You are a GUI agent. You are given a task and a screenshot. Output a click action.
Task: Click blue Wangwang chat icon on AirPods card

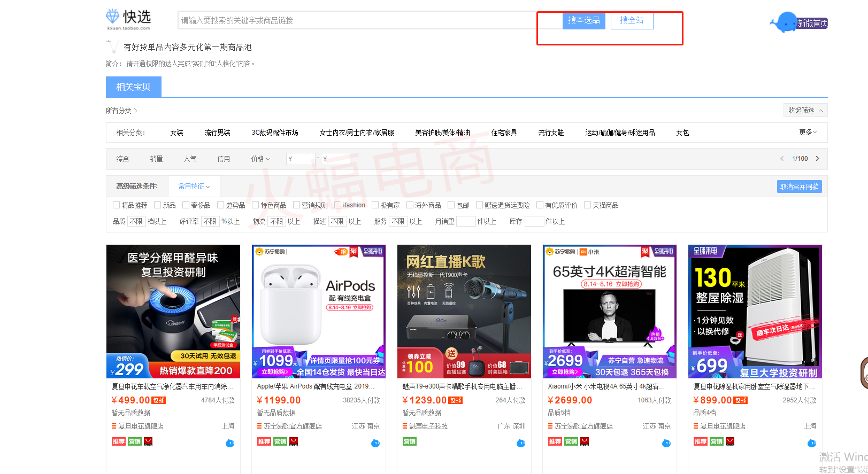tap(375, 443)
